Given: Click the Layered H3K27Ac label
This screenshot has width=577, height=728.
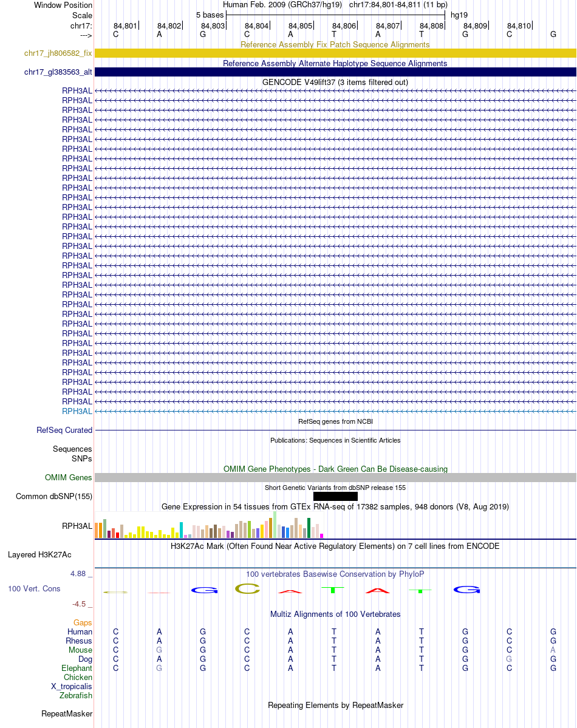Looking at the screenshot, I should (x=39, y=555).
